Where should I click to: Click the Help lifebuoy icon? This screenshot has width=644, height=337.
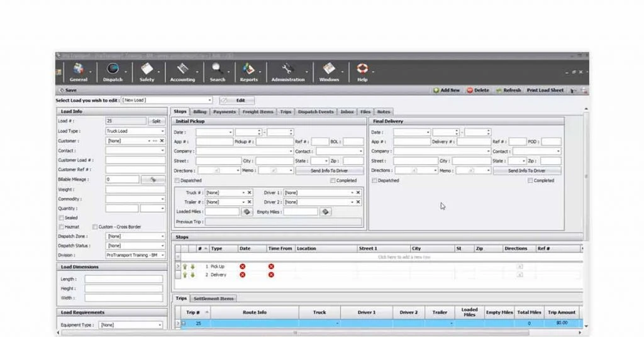[x=362, y=70]
